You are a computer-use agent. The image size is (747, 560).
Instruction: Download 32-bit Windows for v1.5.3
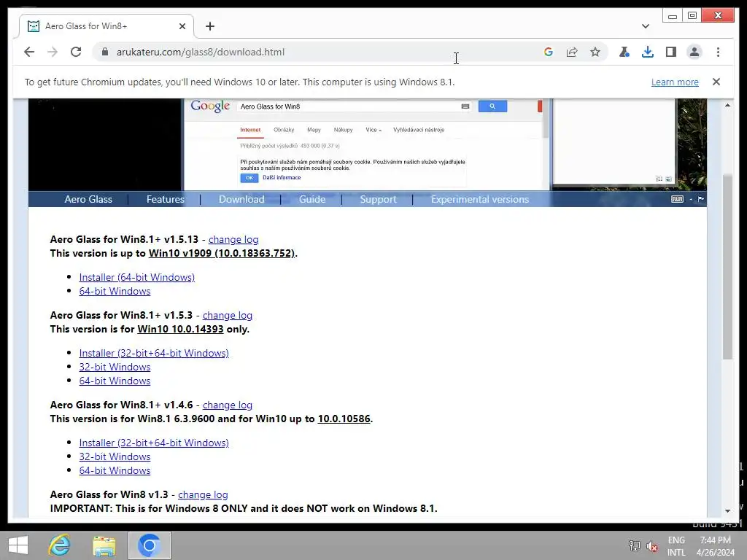point(115,367)
